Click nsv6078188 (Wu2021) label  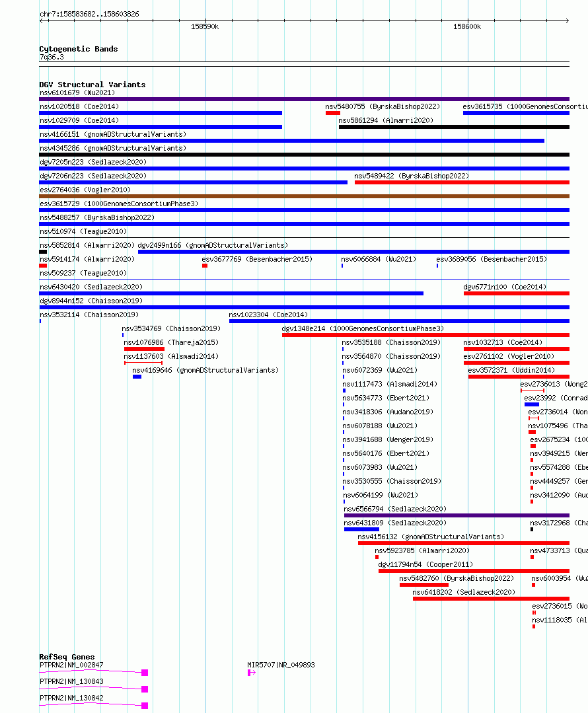pos(380,426)
